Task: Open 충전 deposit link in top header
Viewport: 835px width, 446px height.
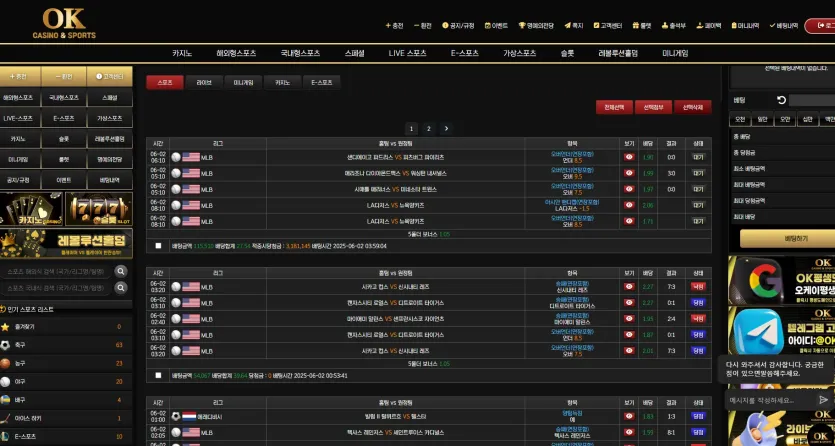Action: coord(395,26)
